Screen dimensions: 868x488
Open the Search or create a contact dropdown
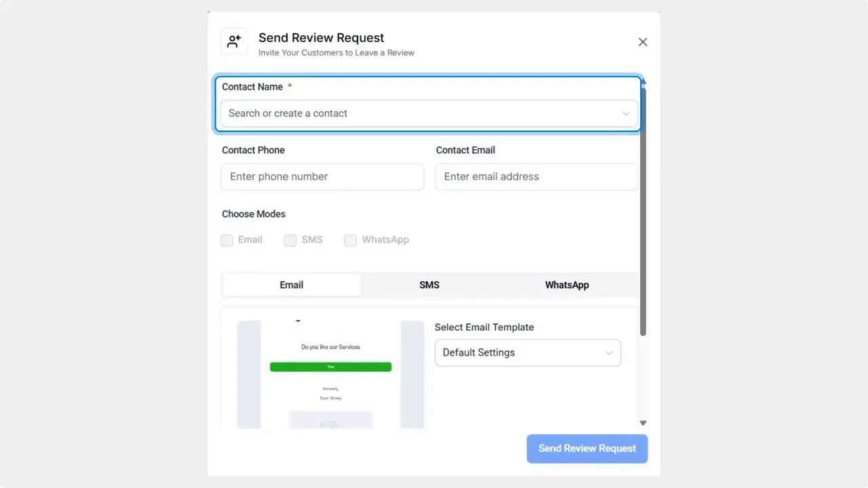[429, 113]
